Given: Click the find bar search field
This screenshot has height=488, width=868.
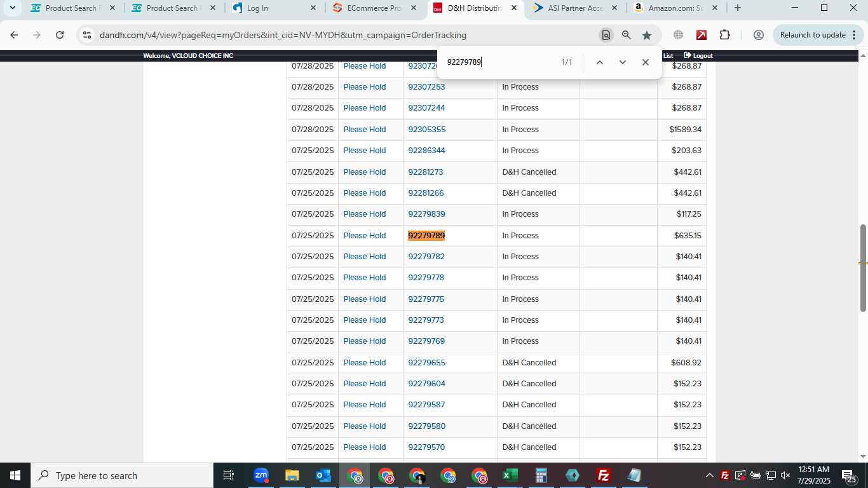Looking at the screenshot, I should pos(499,62).
